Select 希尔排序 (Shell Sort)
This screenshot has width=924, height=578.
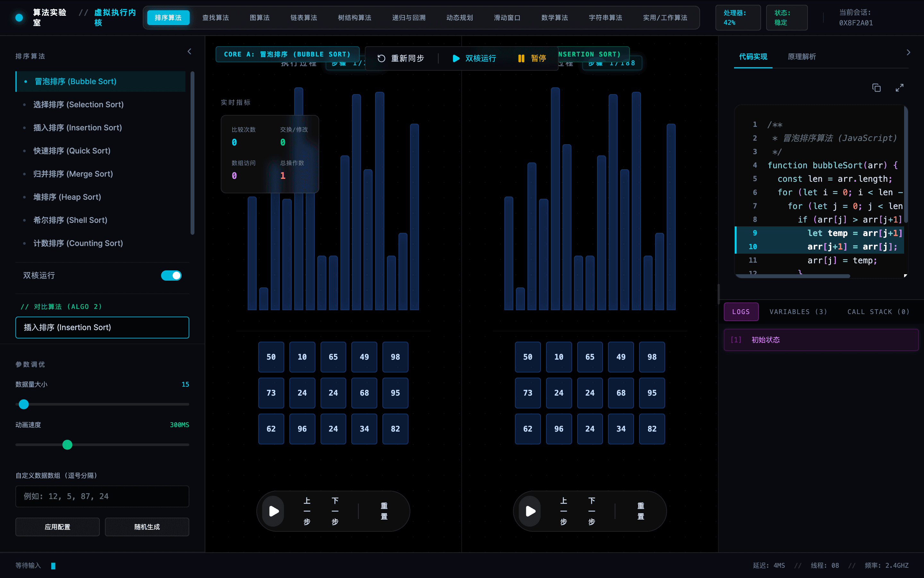[100, 220]
